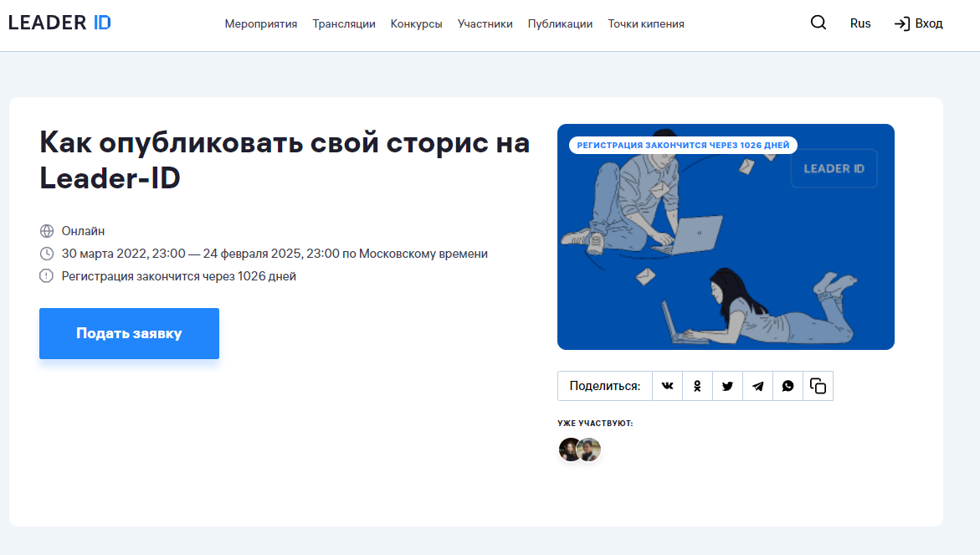Open second participant's avatar
Viewport: 980px width, 555px height.
click(591, 450)
